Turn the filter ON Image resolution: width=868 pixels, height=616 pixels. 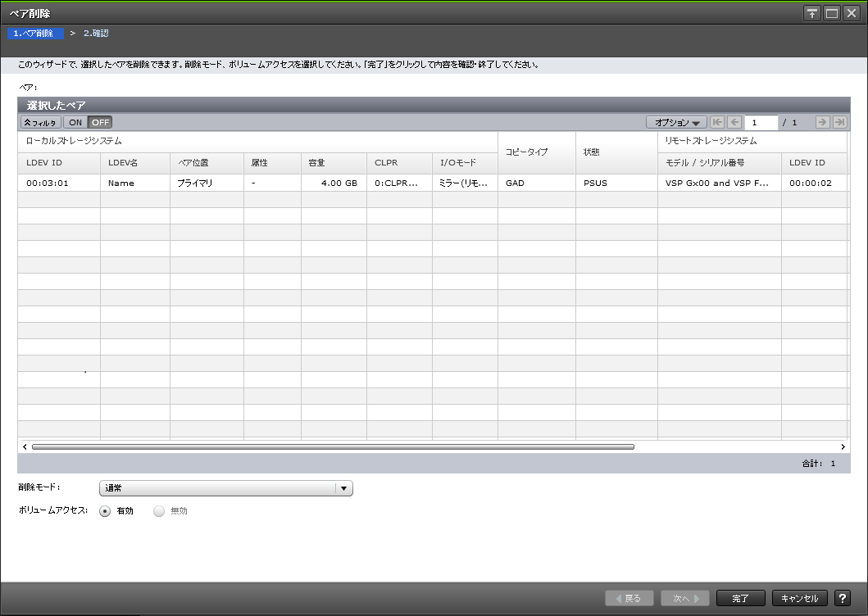click(x=76, y=122)
